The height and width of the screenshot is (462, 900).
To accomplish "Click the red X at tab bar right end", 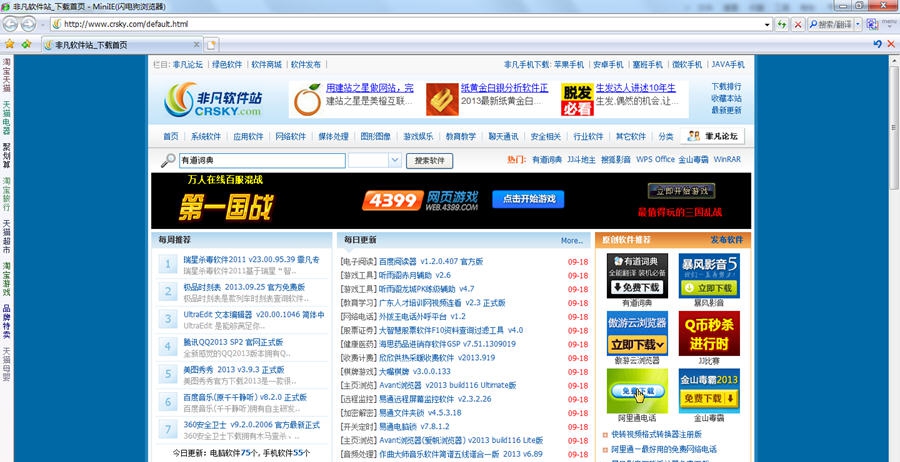I will 891,44.
